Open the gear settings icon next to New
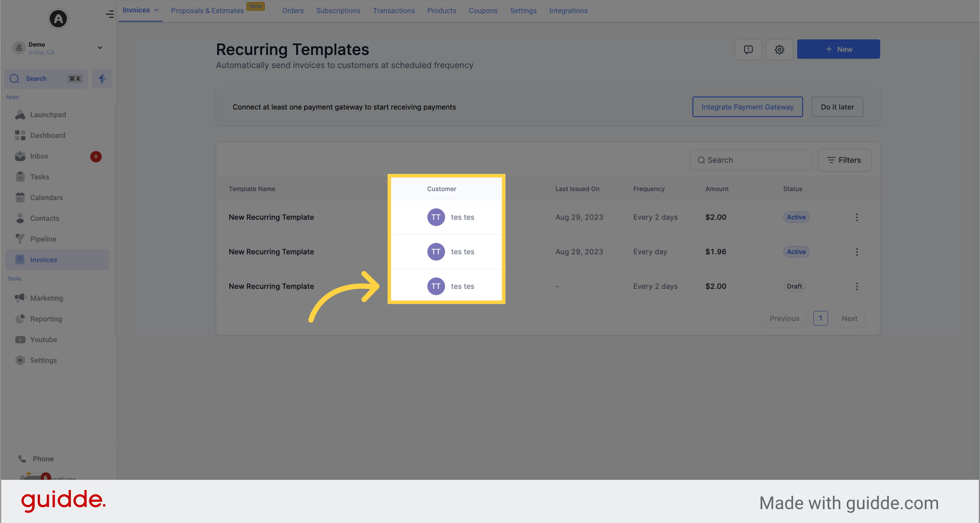This screenshot has width=980, height=523. click(x=779, y=49)
